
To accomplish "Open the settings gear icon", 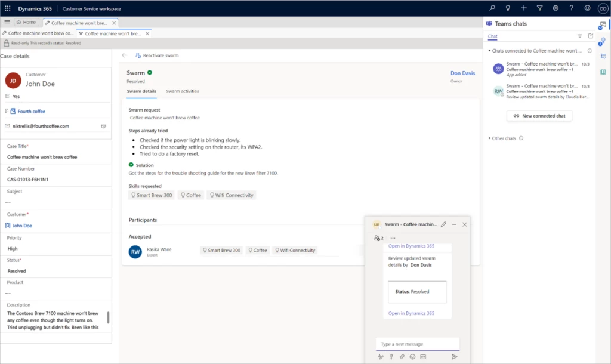I will coord(556,8).
